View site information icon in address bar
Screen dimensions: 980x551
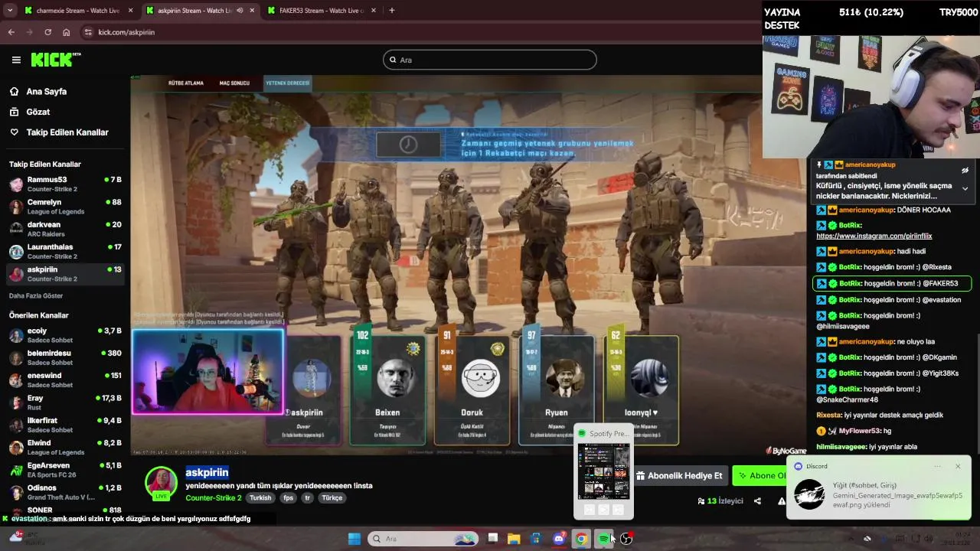click(x=88, y=32)
